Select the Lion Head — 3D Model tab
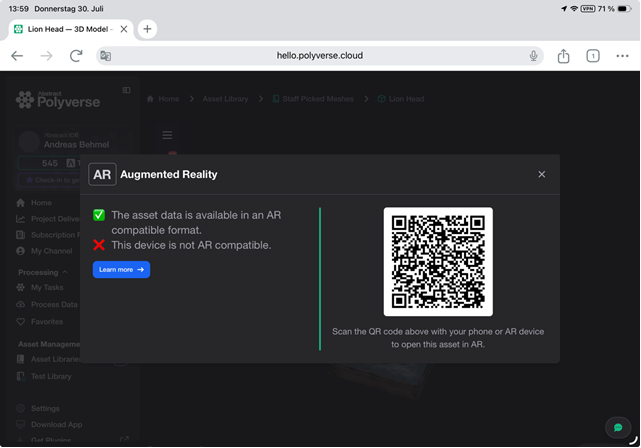The width and height of the screenshot is (641, 448). point(69,29)
